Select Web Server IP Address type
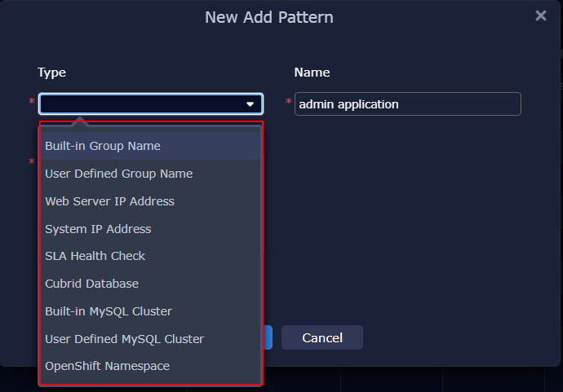Viewport: 563px width, 392px height. (109, 201)
